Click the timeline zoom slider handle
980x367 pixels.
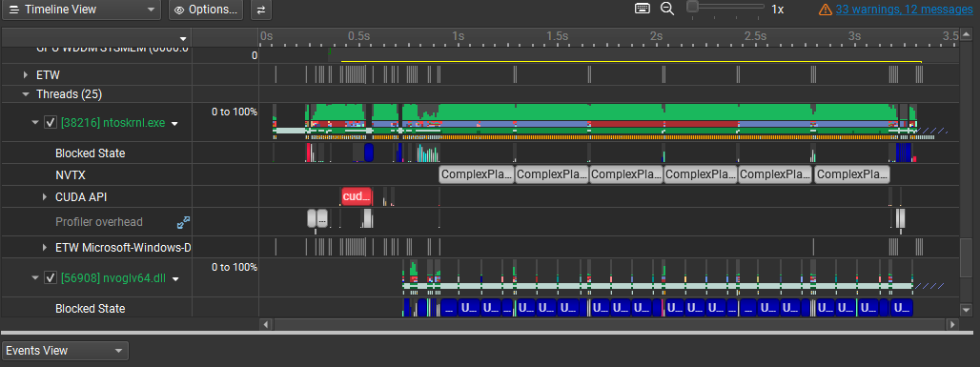(x=692, y=7)
